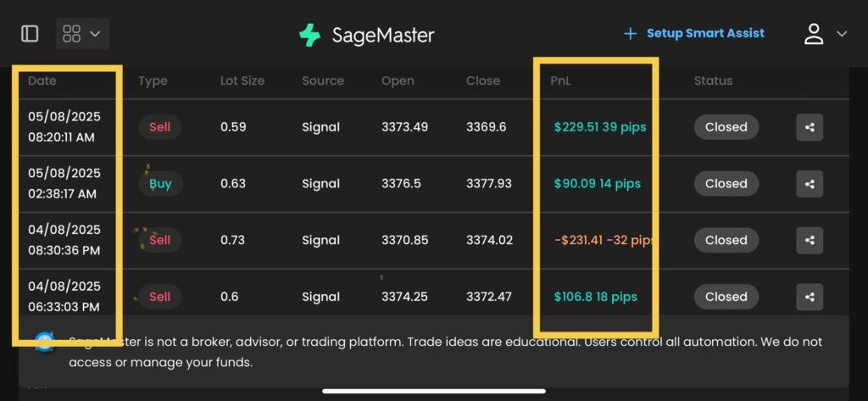This screenshot has width=868, height=401.
Task: Click the Date column header
Action: pos(42,81)
